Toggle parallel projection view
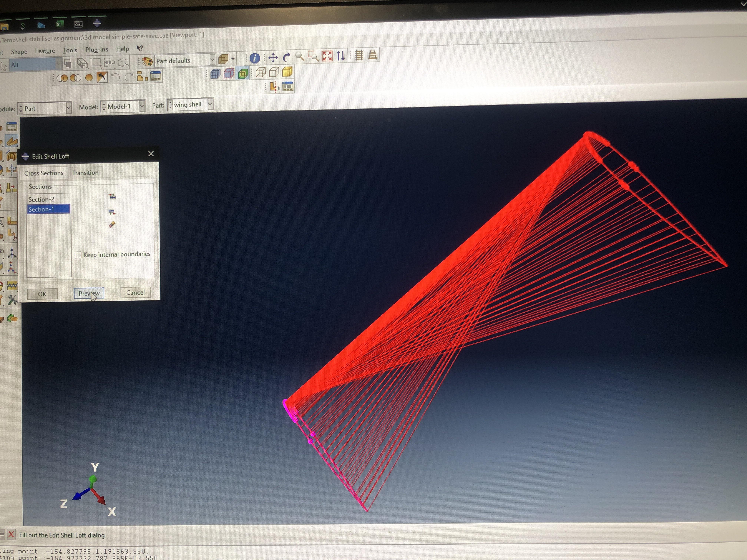Viewport: 747px width, 560px height. pos(359,55)
